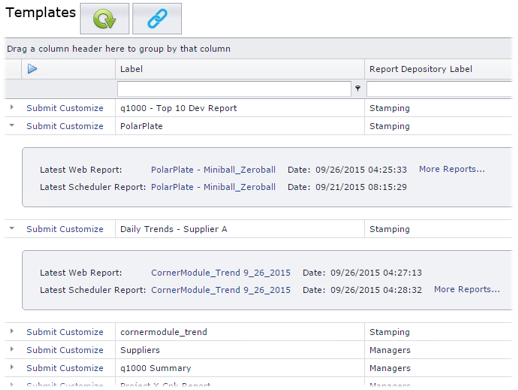
Task: Expand the q1000 Summary row
Action: point(12,367)
